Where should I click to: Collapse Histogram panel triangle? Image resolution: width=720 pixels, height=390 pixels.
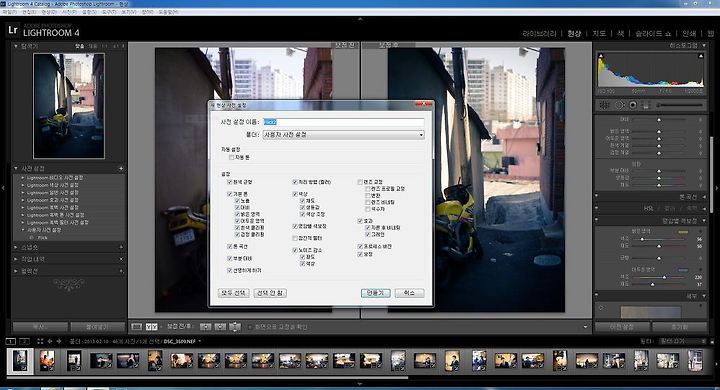click(x=704, y=45)
